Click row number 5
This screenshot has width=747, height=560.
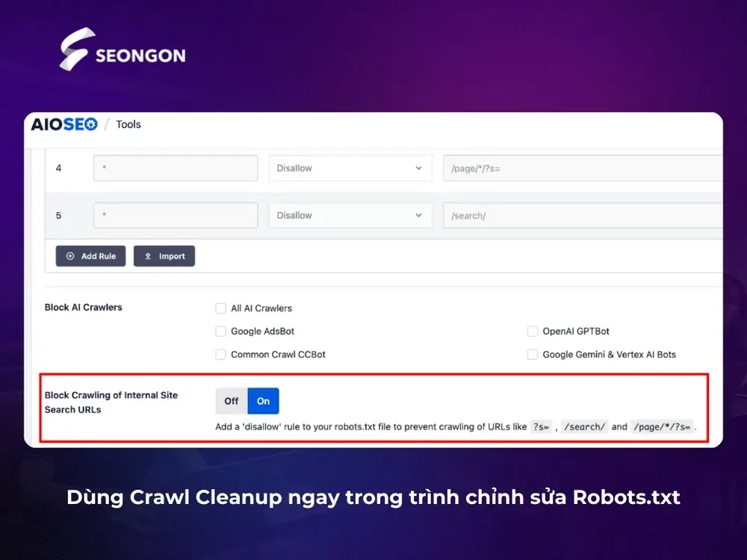point(58,215)
